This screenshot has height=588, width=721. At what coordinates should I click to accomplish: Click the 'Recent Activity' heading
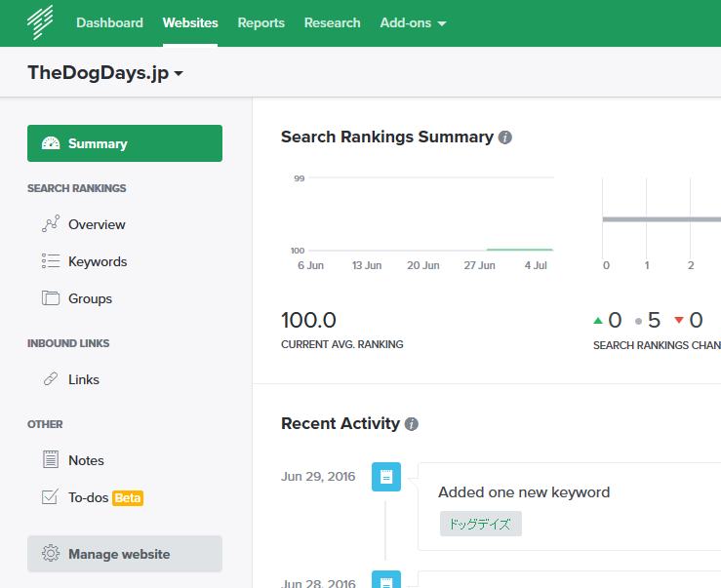click(340, 423)
